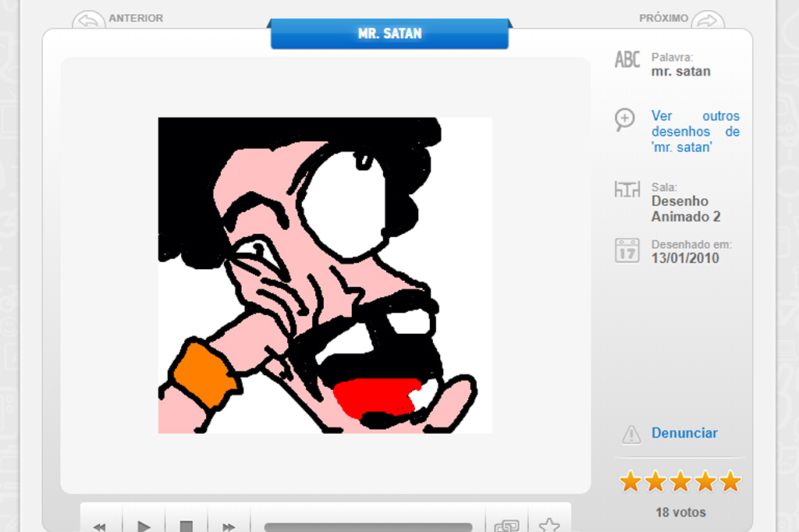799x532 pixels.
Task: Click the MR. SATAN title banner
Action: point(390,34)
